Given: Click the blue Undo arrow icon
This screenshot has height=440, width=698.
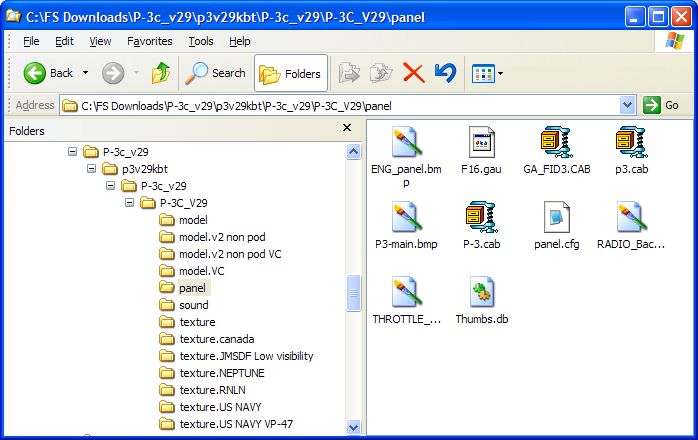Looking at the screenshot, I should 445,73.
